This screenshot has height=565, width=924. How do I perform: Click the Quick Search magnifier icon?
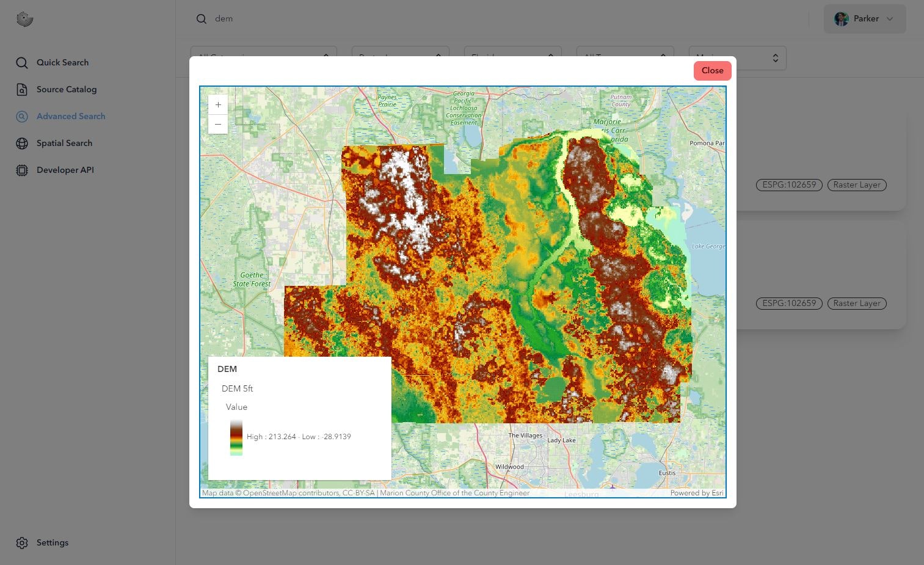(22, 62)
